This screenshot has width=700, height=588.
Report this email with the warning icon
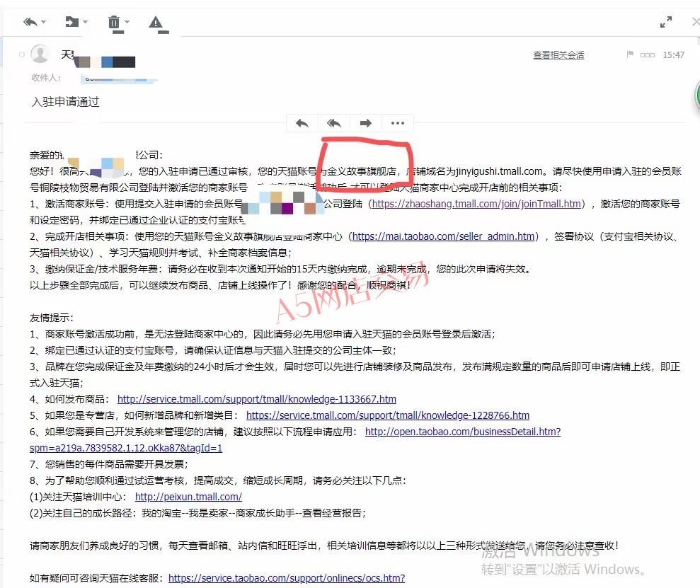tap(156, 22)
